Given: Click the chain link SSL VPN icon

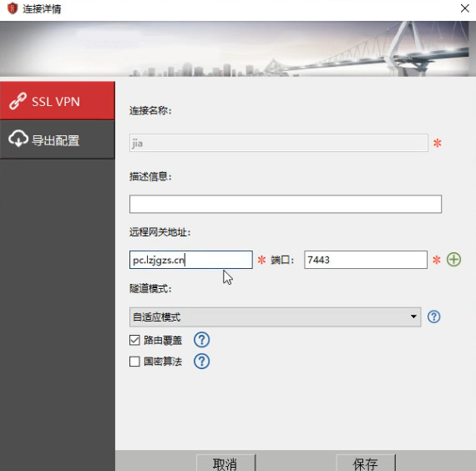Looking at the screenshot, I should tap(18, 101).
